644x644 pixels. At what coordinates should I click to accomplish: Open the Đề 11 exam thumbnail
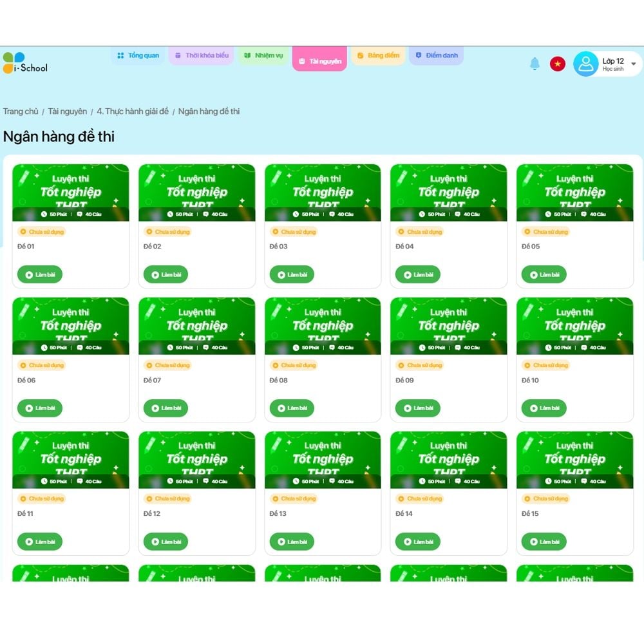[x=71, y=460]
